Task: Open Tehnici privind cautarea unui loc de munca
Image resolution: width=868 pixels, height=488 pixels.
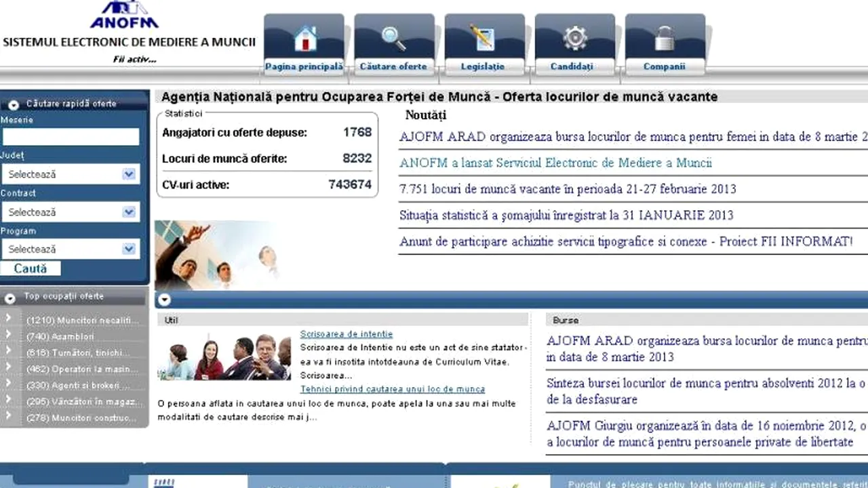Action: pyautogui.click(x=392, y=389)
